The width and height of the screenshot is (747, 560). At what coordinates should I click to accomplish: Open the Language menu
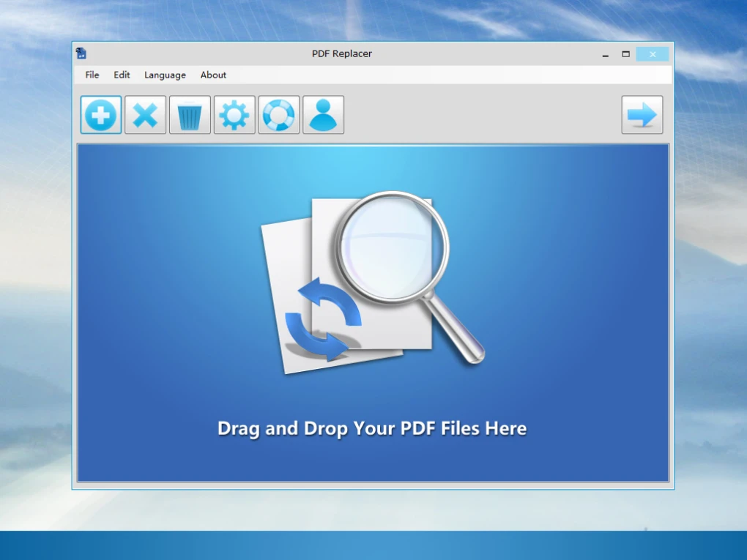click(164, 75)
